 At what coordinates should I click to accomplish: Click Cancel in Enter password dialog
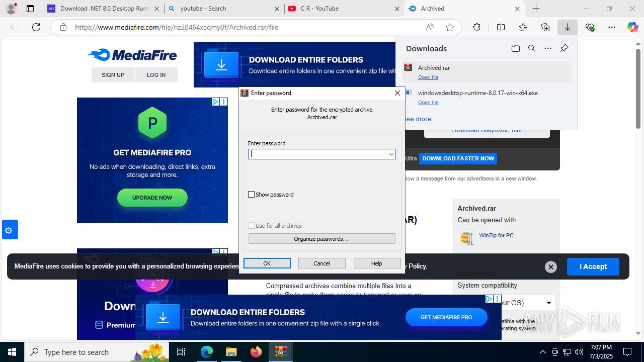(322, 263)
